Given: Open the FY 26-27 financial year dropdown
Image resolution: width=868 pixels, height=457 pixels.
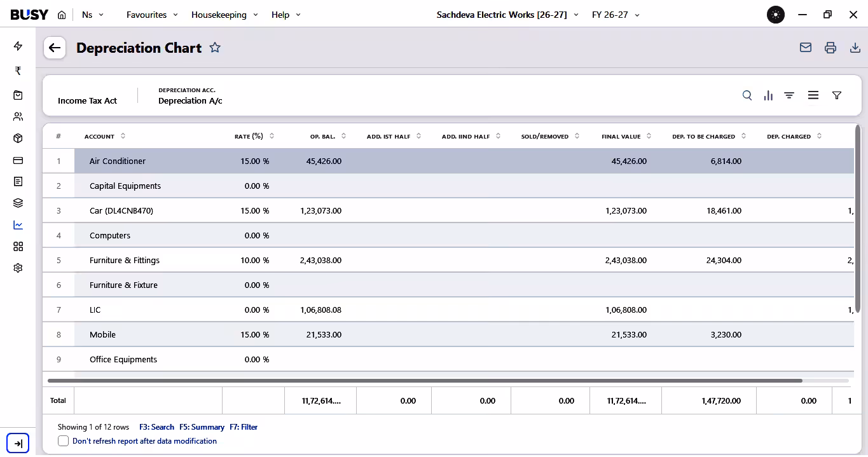Looking at the screenshot, I should 616,15.
